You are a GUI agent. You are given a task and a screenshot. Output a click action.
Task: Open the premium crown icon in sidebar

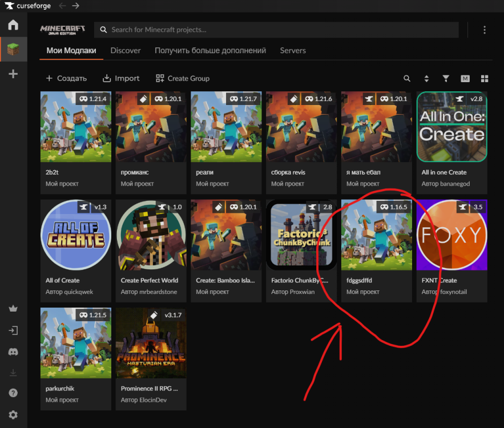(13, 309)
